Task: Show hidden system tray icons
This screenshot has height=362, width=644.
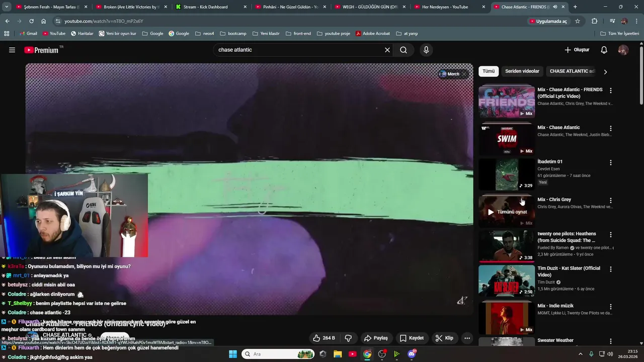Action: (x=581, y=354)
